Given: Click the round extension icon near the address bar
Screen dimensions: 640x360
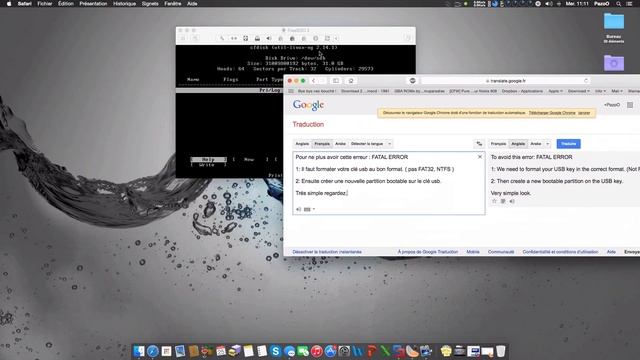Looking at the screenshot, I should [x=412, y=81].
